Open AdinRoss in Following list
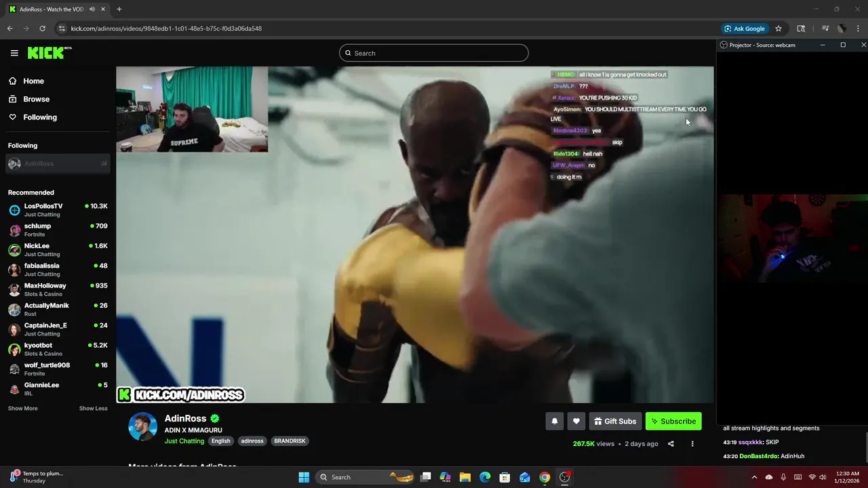The image size is (868, 488). pos(58,163)
